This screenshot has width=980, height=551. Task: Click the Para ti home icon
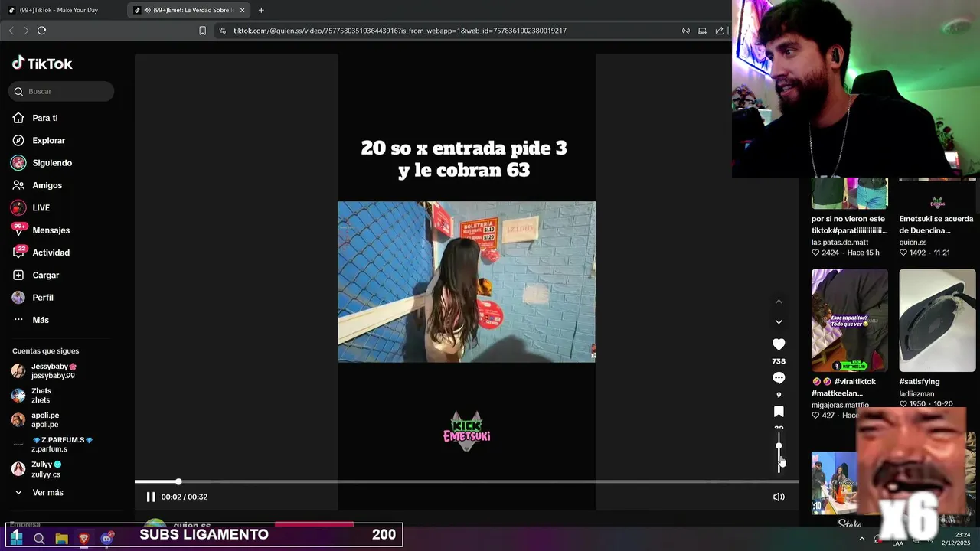point(18,118)
